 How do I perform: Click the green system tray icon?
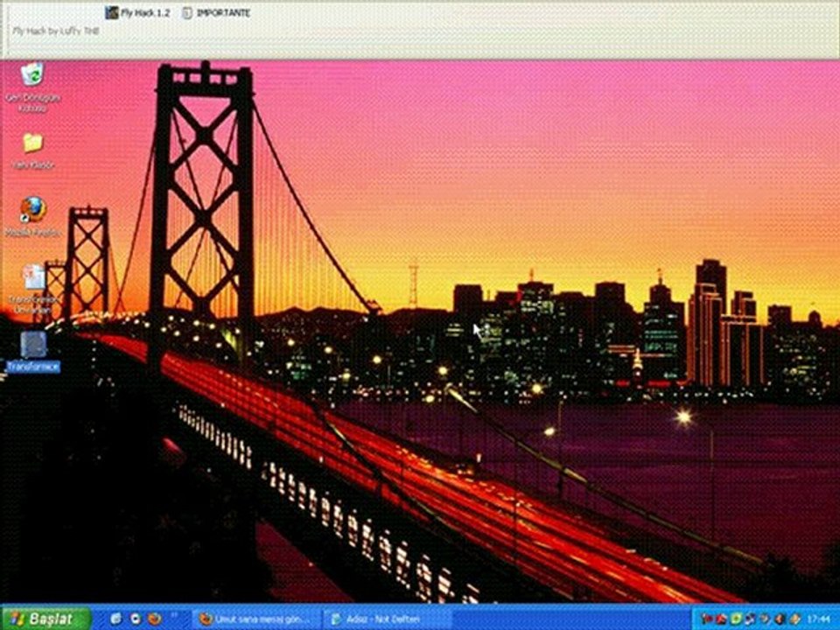737,619
